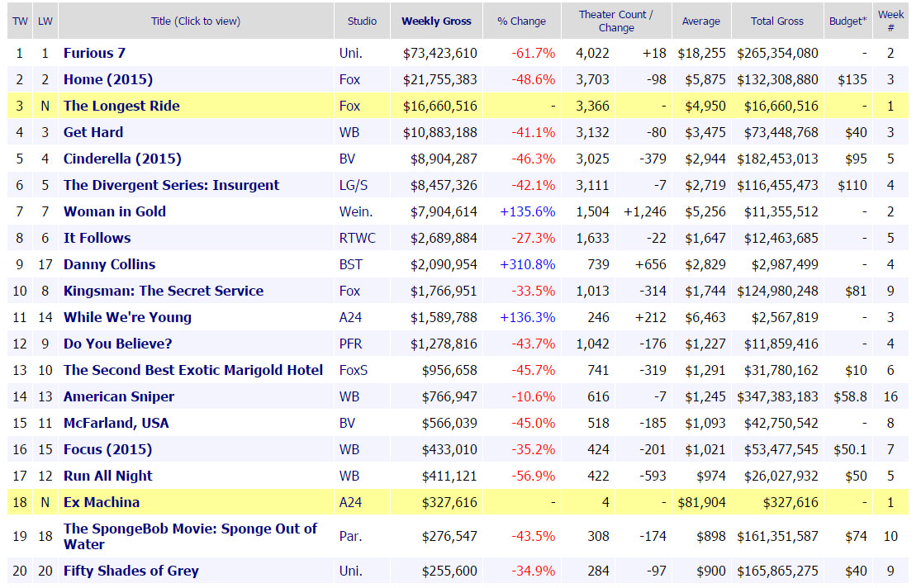This screenshot has height=588, width=921.
Task: Open the Furious 7 title link
Action: (x=94, y=53)
